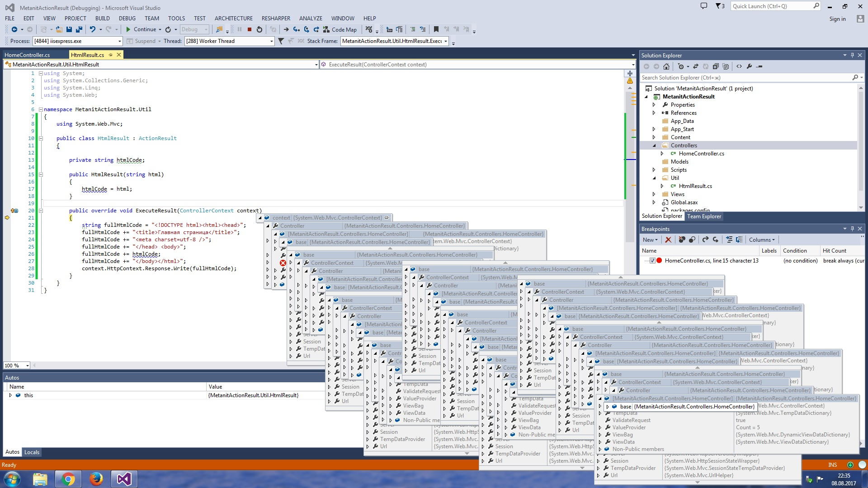
Task: Open Code Map from the debug toolbar
Action: [x=340, y=29]
